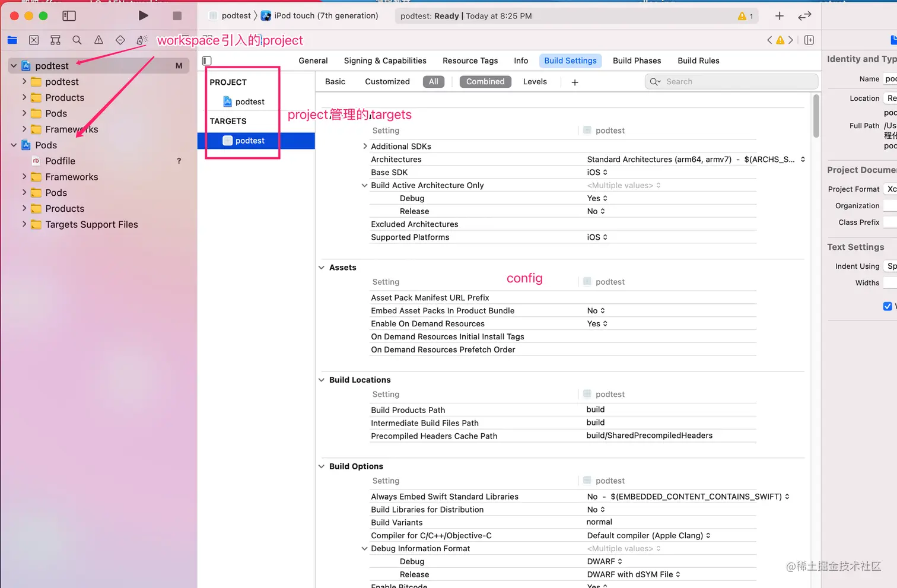Change Architectures value dropdown
897x588 pixels.
click(x=696, y=159)
